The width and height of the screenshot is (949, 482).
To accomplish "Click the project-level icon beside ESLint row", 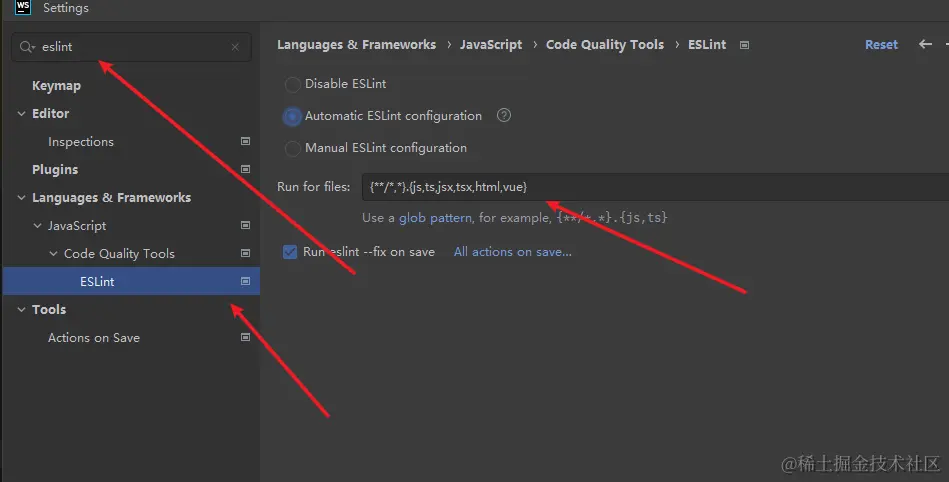I will coord(245,281).
